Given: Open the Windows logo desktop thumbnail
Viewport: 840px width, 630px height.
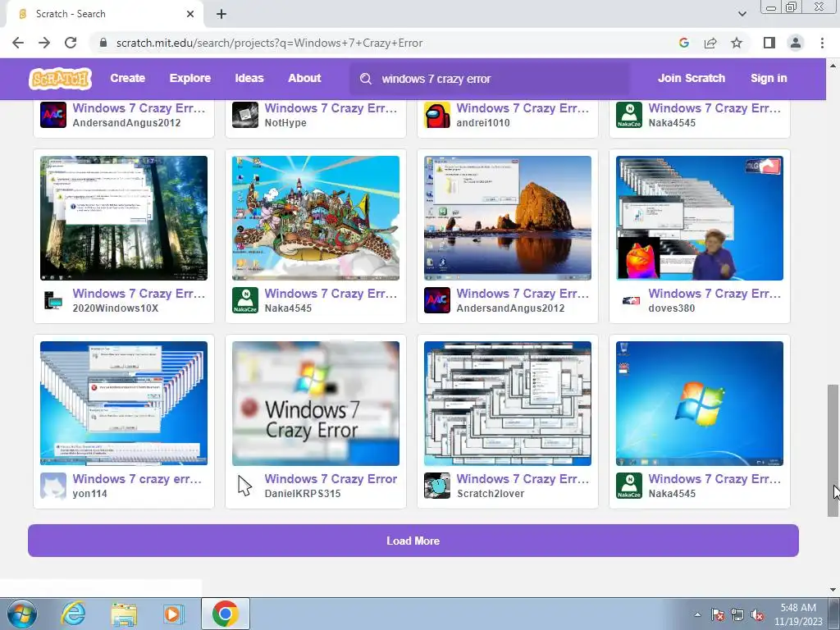Looking at the screenshot, I should coord(700,404).
